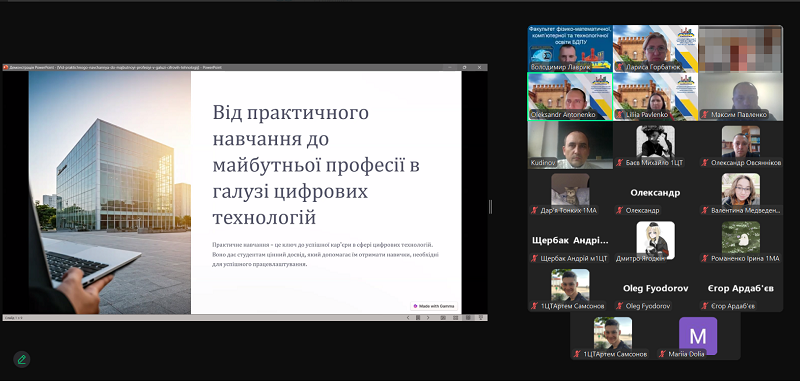Click muted mic icon next to Олександр Овсянніков
This screenshot has height=381, width=800.
tap(705, 163)
